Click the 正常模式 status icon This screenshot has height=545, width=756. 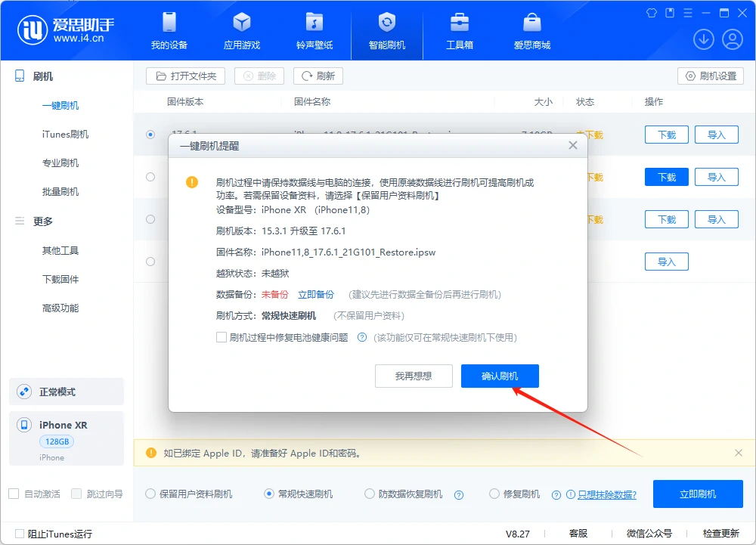(x=23, y=392)
